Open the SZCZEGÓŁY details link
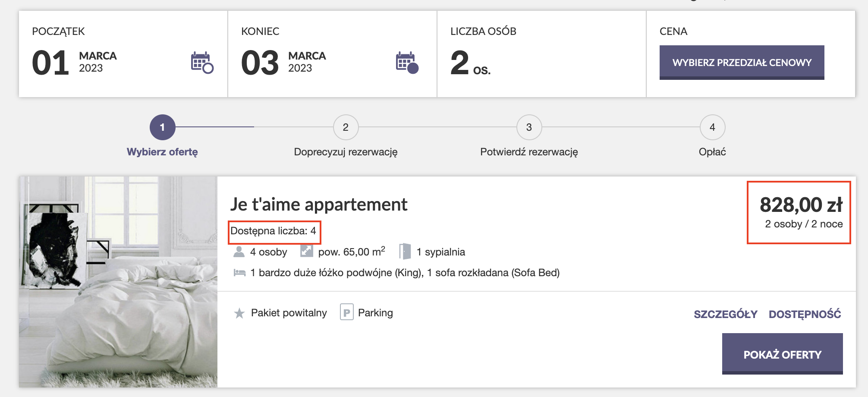The width and height of the screenshot is (868, 397). pos(726,314)
